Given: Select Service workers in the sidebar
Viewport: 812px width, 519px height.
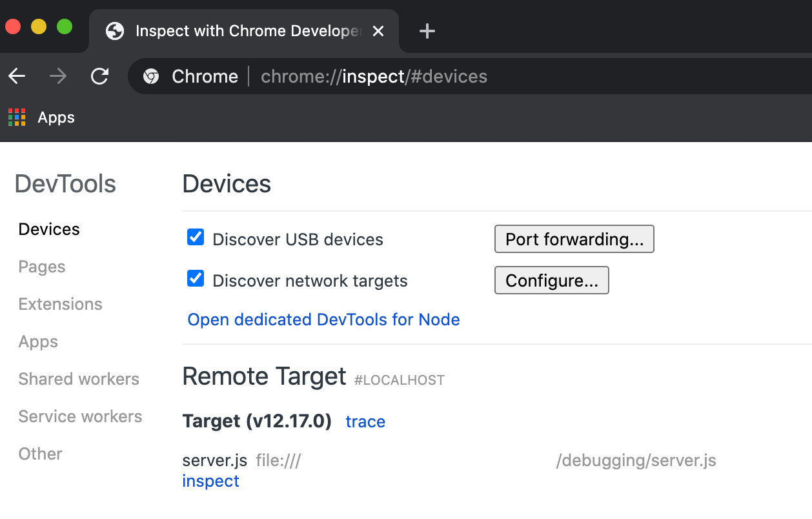Looking at the screenshot, I should pos(80,416).
